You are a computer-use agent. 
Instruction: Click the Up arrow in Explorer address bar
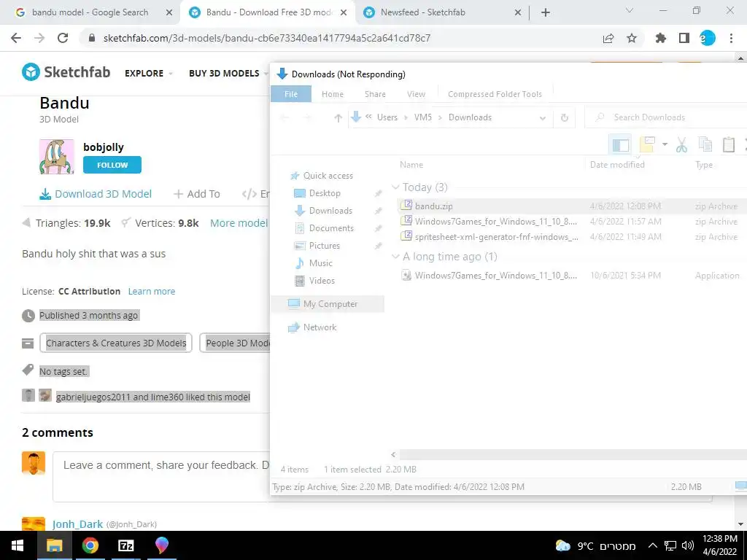pos(338,117)
